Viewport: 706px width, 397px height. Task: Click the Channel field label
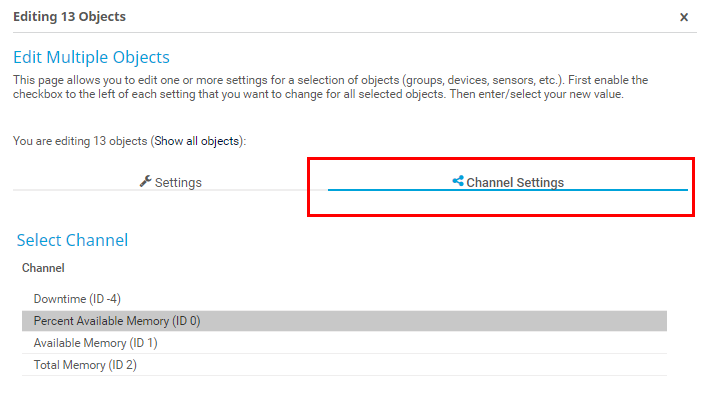click(43, 268)
